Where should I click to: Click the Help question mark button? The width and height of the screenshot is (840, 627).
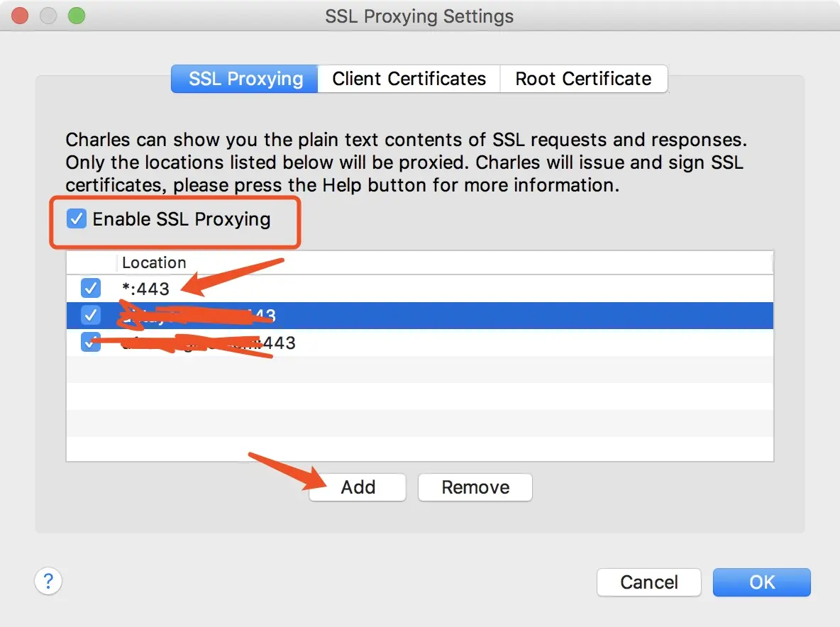tap(48, 582)
